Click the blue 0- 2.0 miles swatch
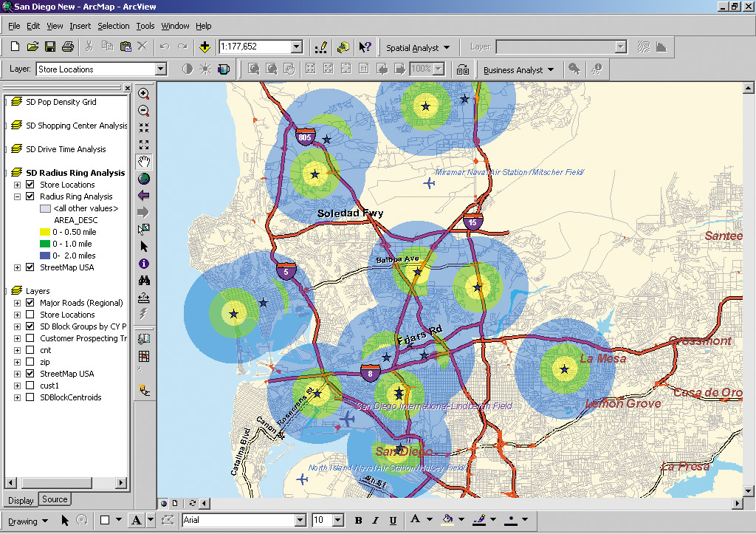This screenshot has height=534, width=756. tap(45, 256)
